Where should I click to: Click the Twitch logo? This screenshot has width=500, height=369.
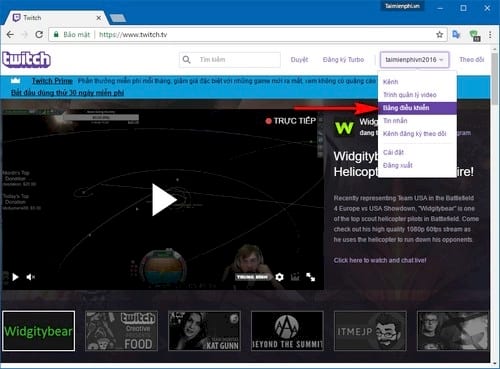click(x=26, y=60)
